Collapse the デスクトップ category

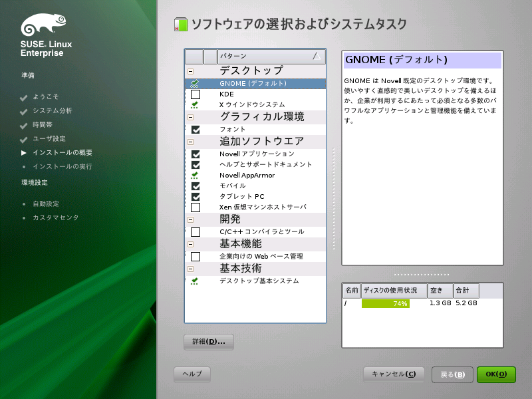pyautogui.click(x=191, y=71)
